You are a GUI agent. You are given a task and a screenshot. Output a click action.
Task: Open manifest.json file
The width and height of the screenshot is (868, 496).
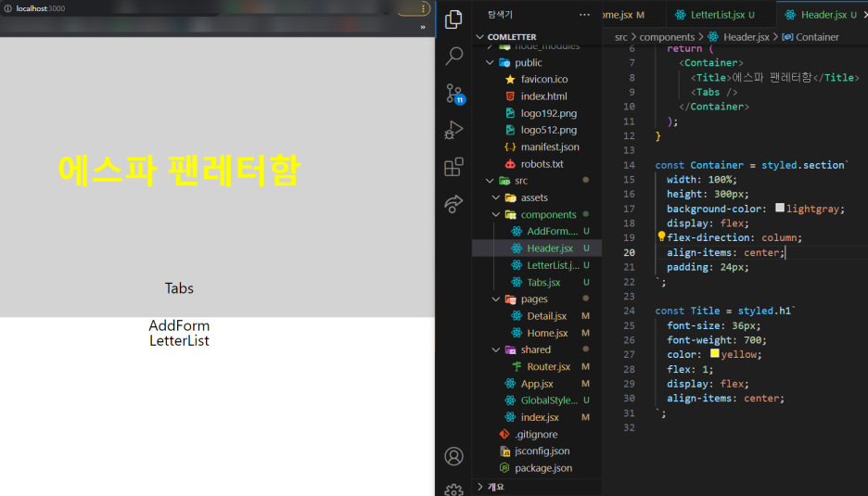coord(550,146)
